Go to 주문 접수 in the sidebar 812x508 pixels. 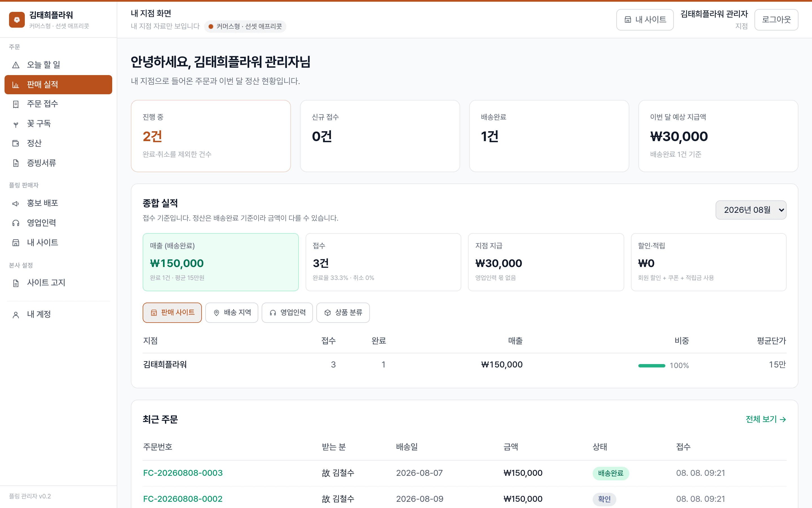[58, 104]
